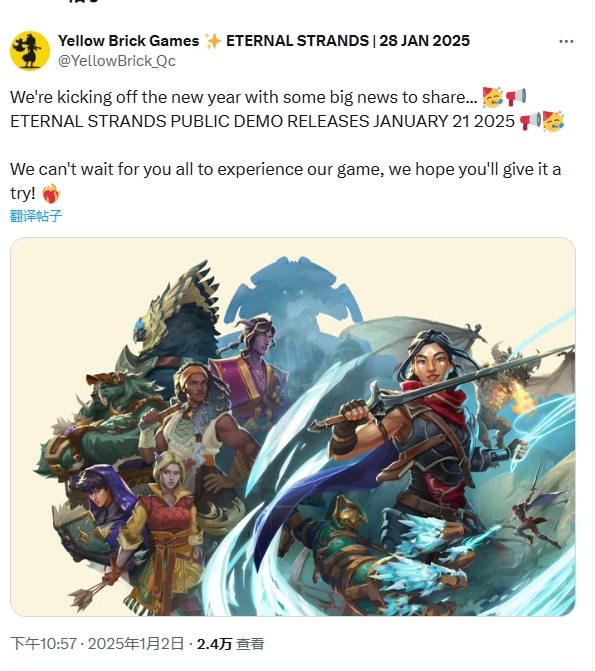The width and height of the screenshot is (595, 671).
Task: Open the Eternal Strands artwork via sword heroine
Action: (x=432, y=407)
